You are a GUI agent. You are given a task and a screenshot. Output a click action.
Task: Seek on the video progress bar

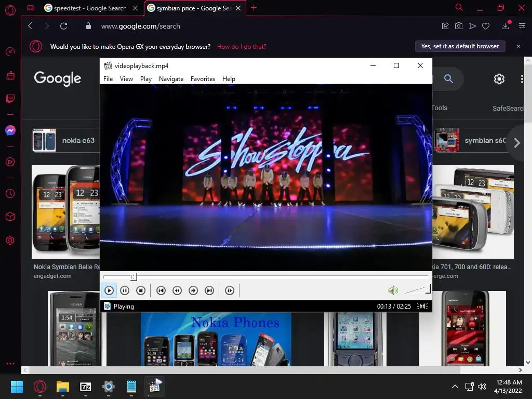pyautogui.click(x=265, y=277)
